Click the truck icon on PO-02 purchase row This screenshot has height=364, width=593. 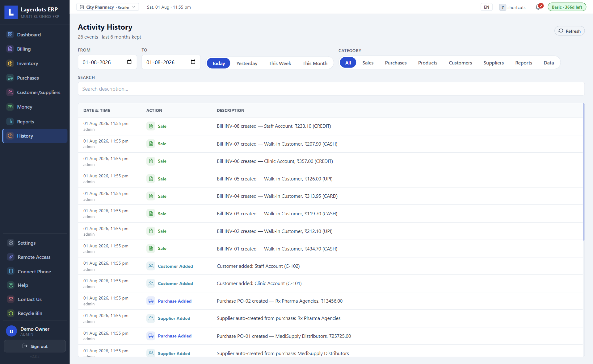point(151,301)
